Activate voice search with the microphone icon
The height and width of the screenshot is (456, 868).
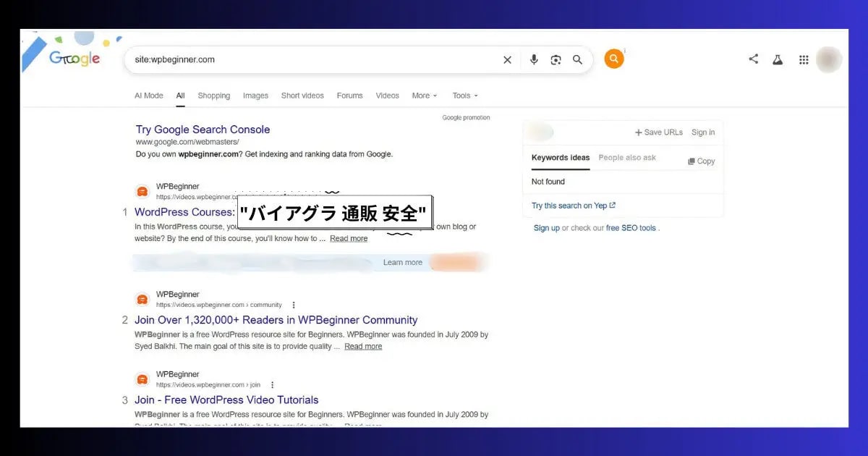pyautogui.click(x=534, y=59)
